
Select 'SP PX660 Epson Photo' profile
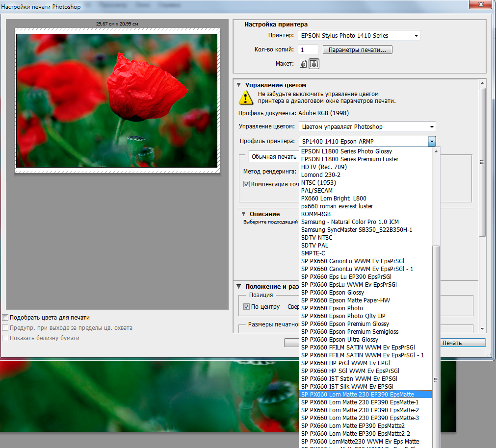click(x=365, y=308)
